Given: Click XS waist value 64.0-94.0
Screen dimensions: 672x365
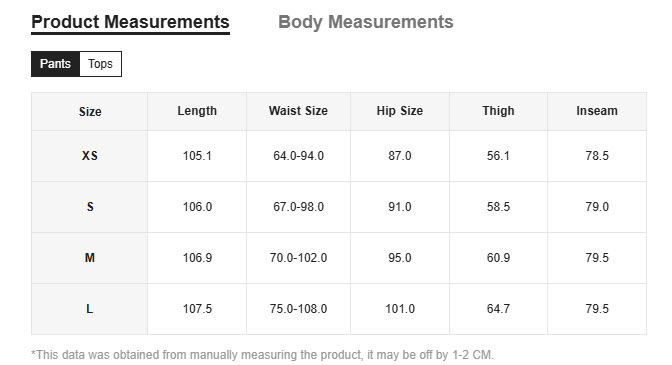Looking at the screenshot, I should click(x=298, y=156).
